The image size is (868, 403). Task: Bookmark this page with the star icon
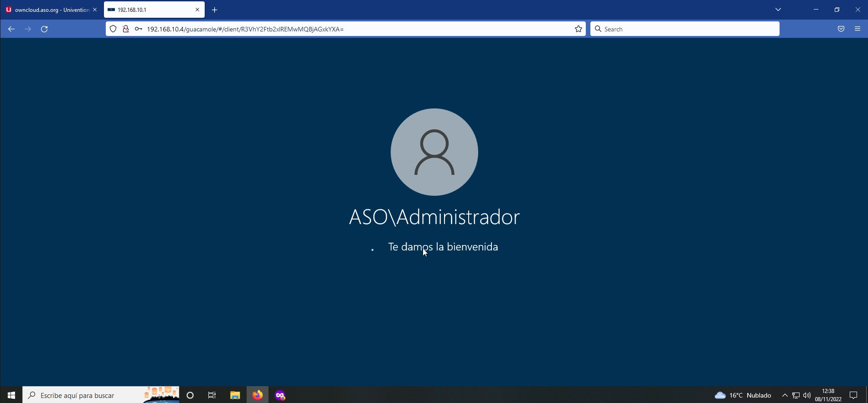pos(578,29)
